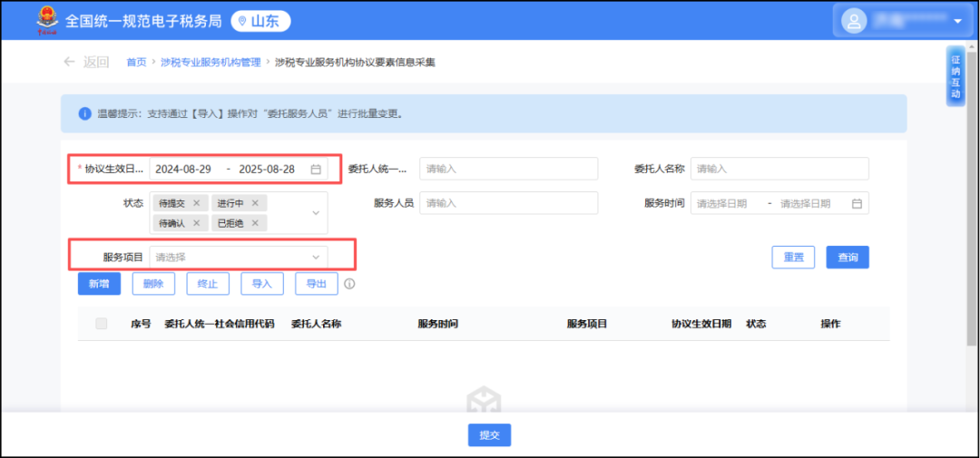980x458 pixels.
Task: Open the user avatar icon
Action: pos(854,21)
